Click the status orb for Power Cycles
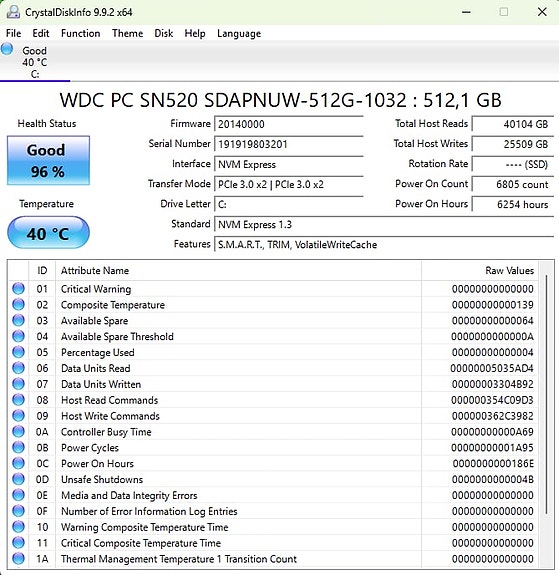 (x=18, y=447)
